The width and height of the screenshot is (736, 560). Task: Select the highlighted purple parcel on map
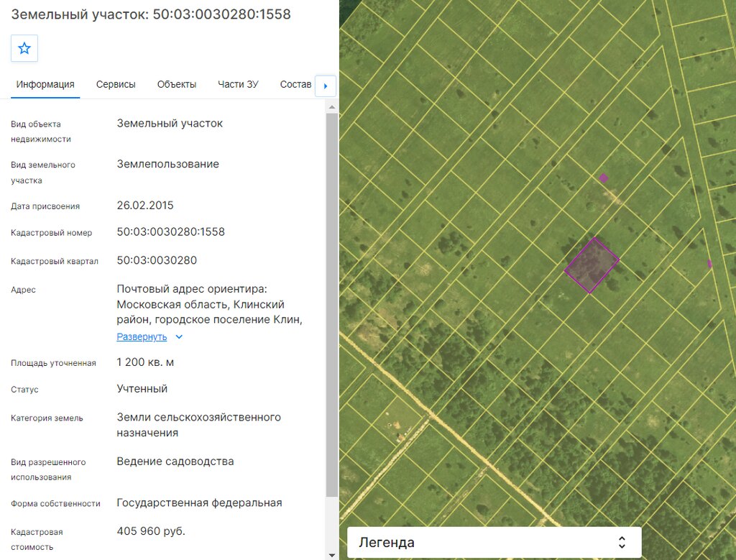(x=592, y=265)
